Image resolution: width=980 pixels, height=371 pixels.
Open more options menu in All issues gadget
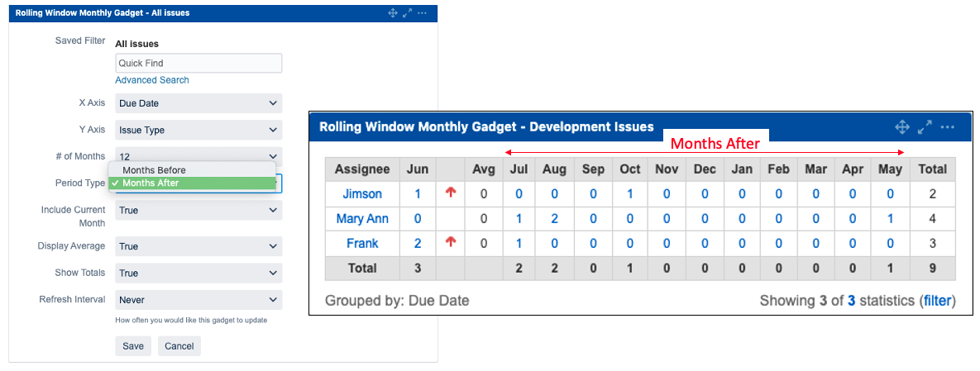tap(423, 13)
